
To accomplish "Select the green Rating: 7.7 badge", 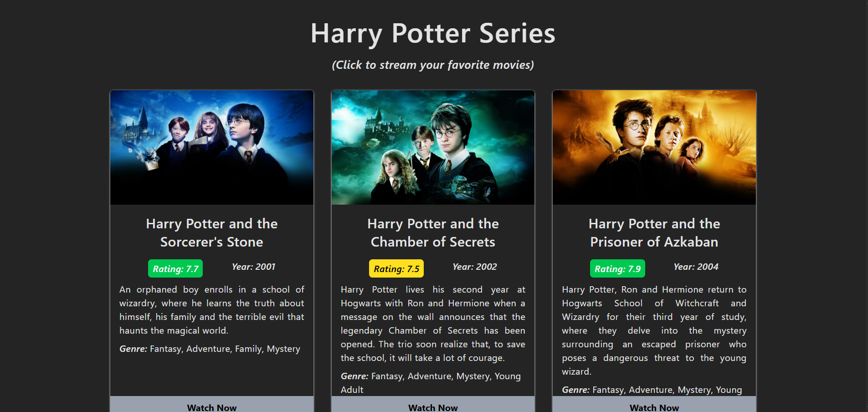I will 175,268.
